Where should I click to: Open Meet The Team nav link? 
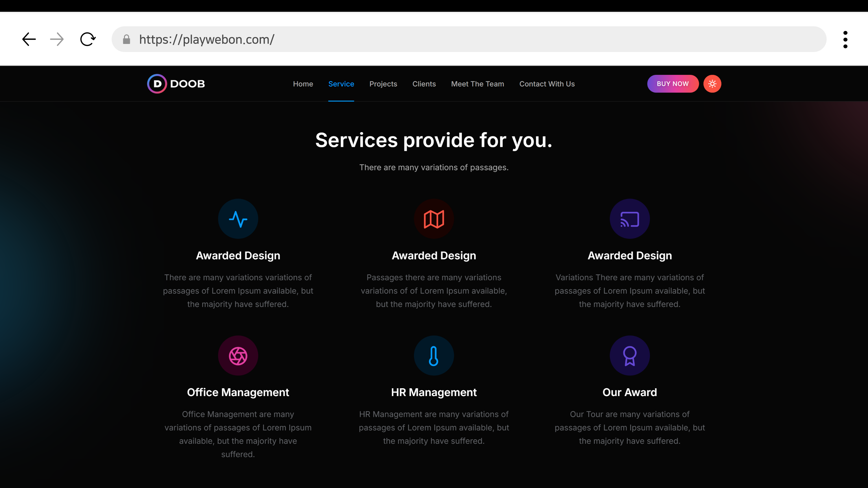click(478, 84)
